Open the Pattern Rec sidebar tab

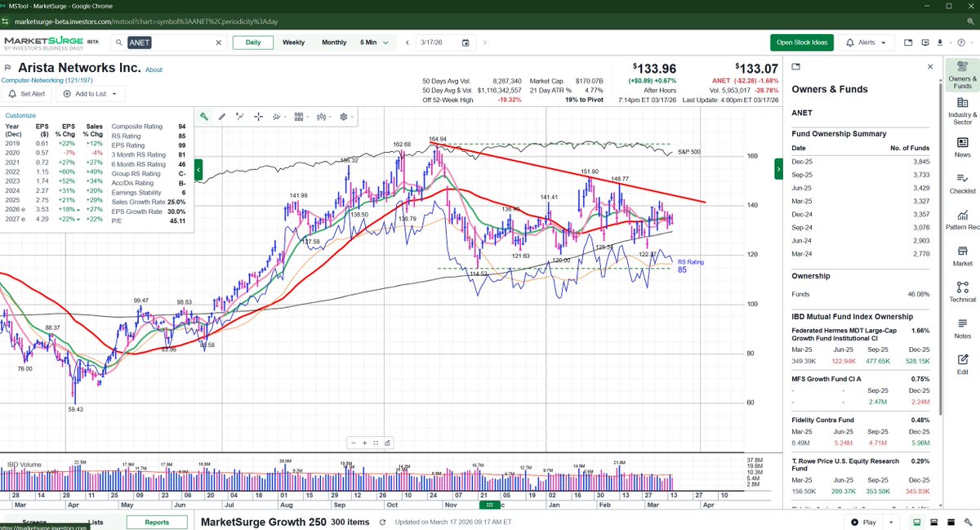(962, 220)
